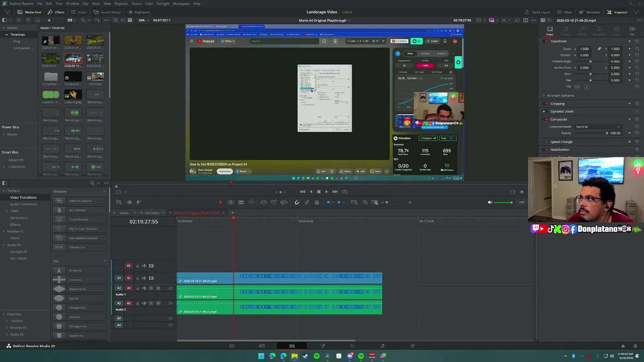Click the Insert Clip edit icon
Viewport: 644px width, 362px height.
click(264, 202)
